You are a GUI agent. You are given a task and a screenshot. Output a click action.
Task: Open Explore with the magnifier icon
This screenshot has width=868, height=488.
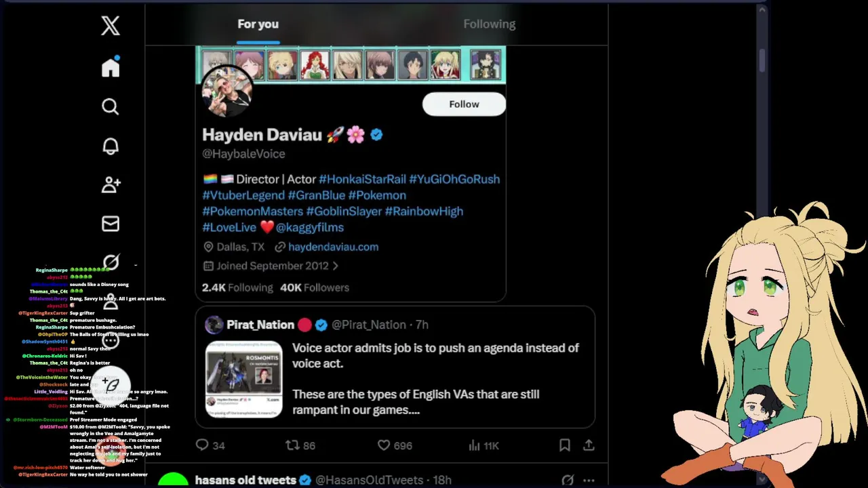(111, 106)
